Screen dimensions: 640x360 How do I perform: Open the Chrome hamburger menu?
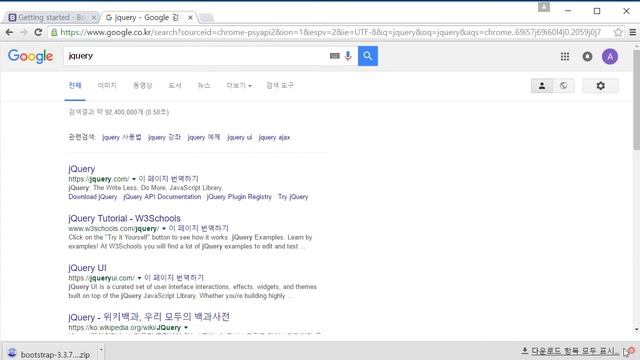click(x=632, y=32)
